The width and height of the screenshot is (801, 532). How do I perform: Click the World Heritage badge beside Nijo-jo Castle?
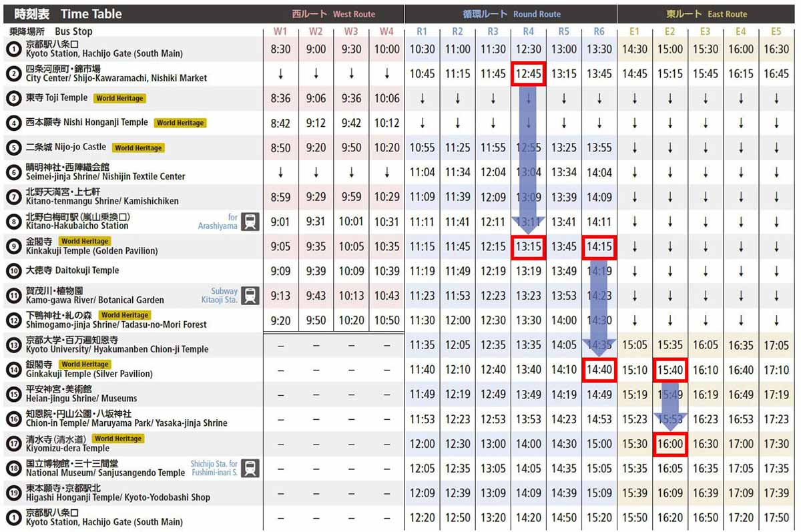[x=138, y=148]
